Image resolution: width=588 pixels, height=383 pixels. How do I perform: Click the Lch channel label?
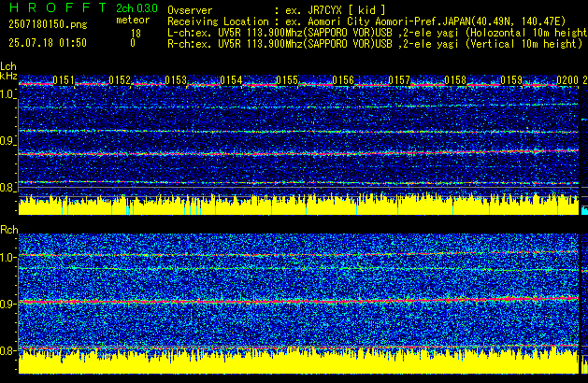click(x=8, y=66)
